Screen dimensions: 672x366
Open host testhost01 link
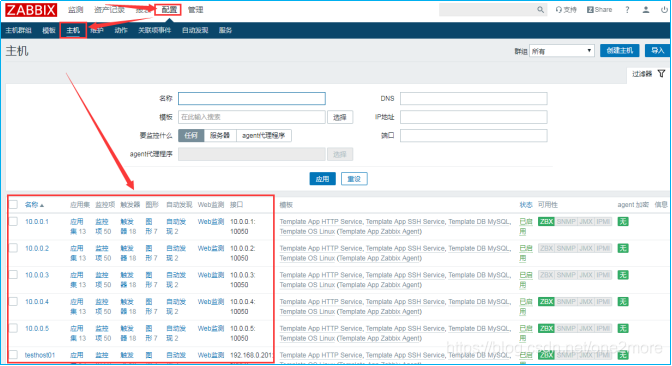(39, 355)
